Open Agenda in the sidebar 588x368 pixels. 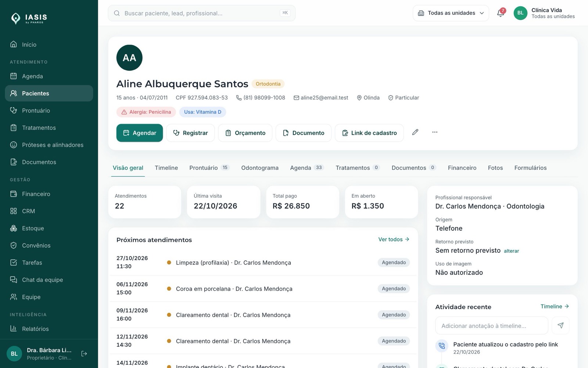[49, 76]
